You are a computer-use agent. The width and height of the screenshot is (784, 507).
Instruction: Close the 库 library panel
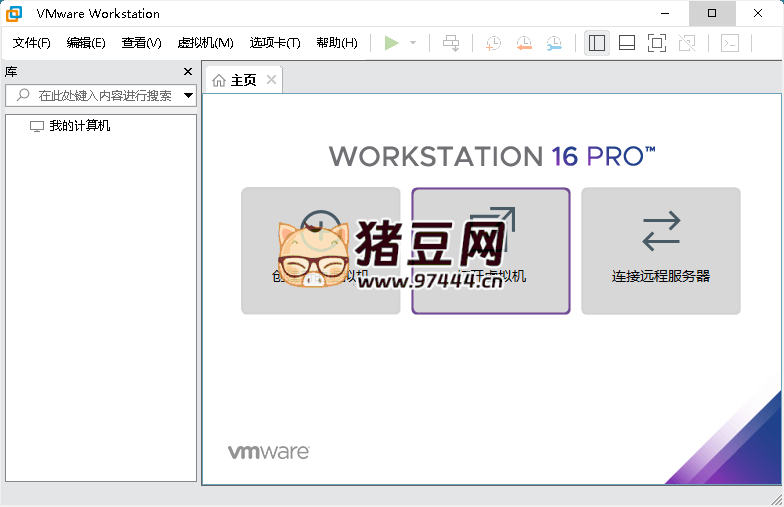(188, 72)
